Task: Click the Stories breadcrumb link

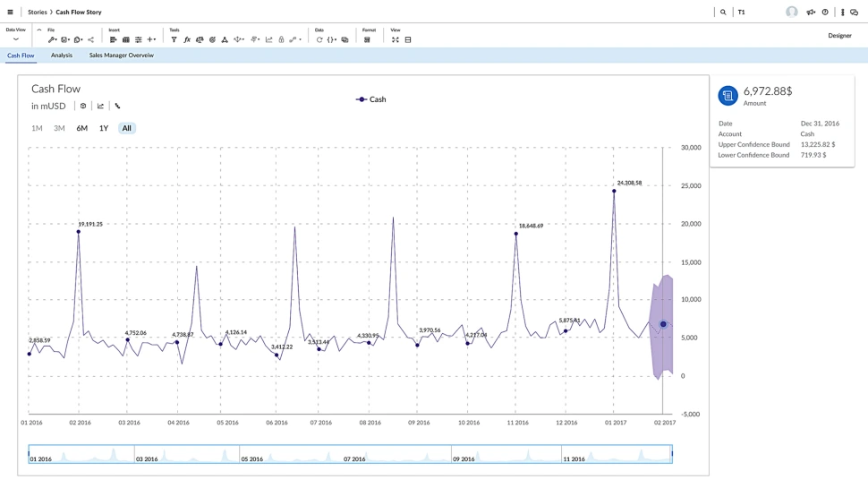Action: [x=37, y=13]
